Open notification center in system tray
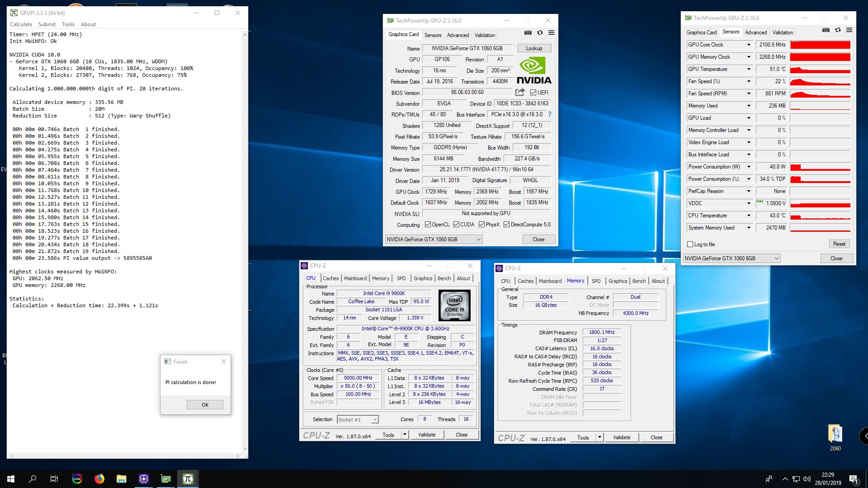The width and height of the screenshot is (868, 488). (x=853, y=479)
